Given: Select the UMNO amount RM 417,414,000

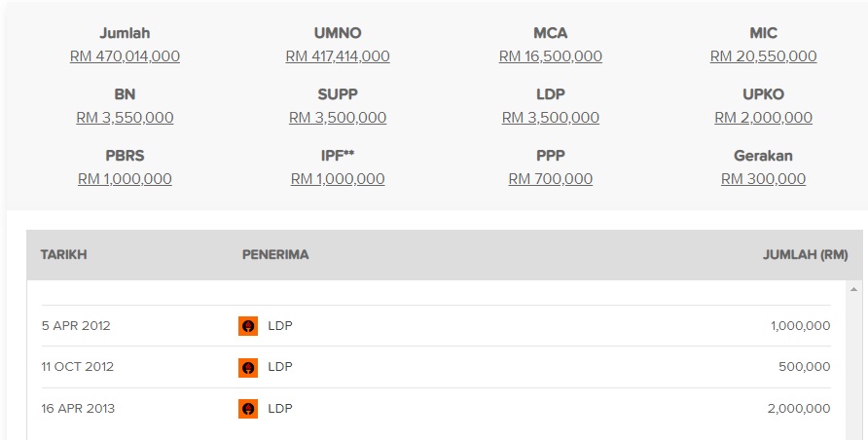Looking at the screenshot, I should click(x=338, y=56).
